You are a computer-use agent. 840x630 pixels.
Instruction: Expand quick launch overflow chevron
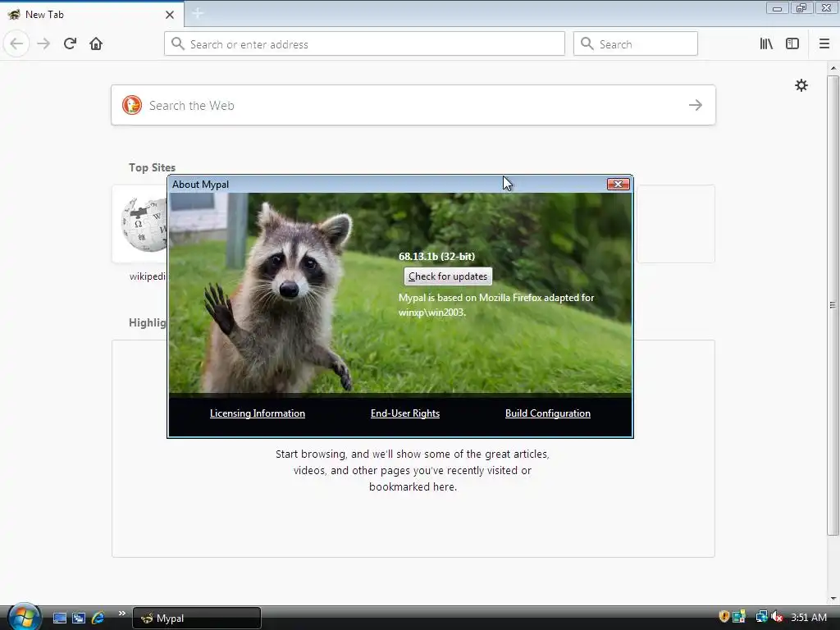[x=121, y=614]
